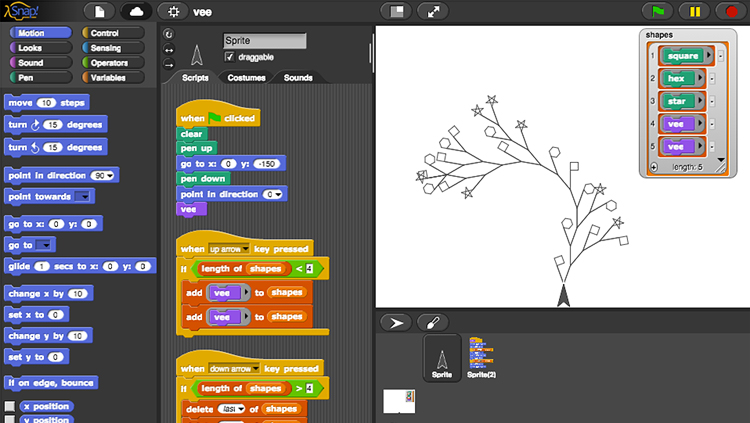The image size is (750, 423).
Task: Select the Pen category
Action: point(41,77)
